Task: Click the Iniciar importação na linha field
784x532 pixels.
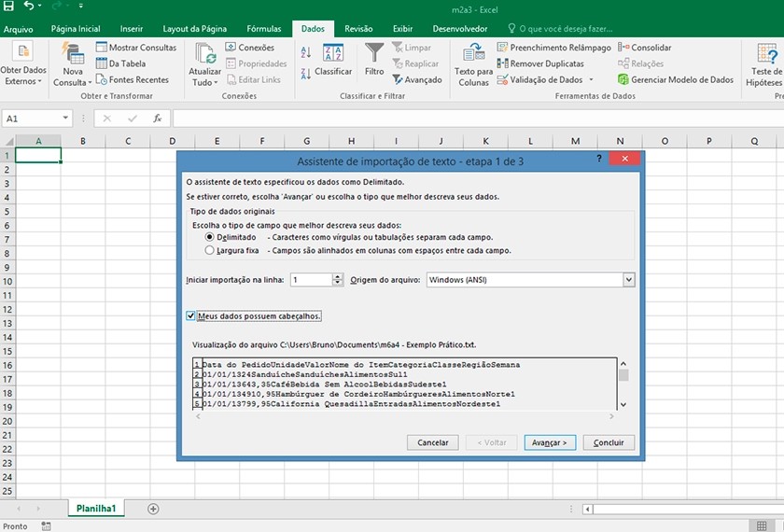Action: [310, 279]
